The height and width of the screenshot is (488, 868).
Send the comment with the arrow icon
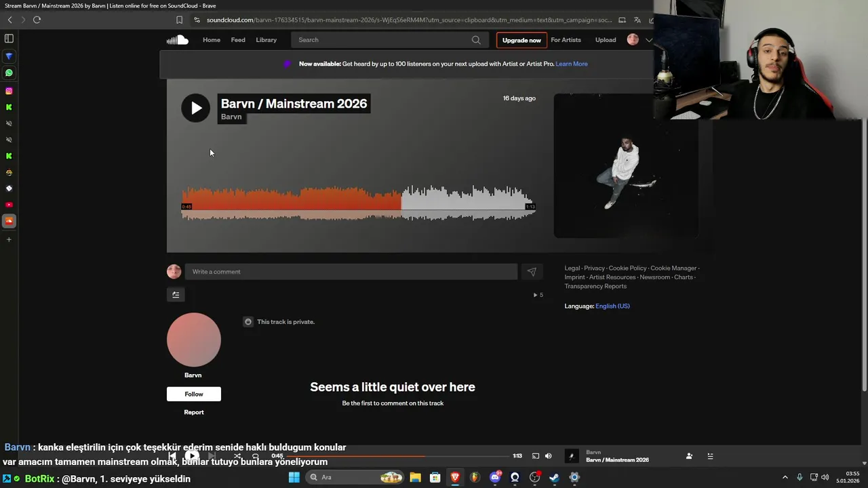click(x=532, y=272)
